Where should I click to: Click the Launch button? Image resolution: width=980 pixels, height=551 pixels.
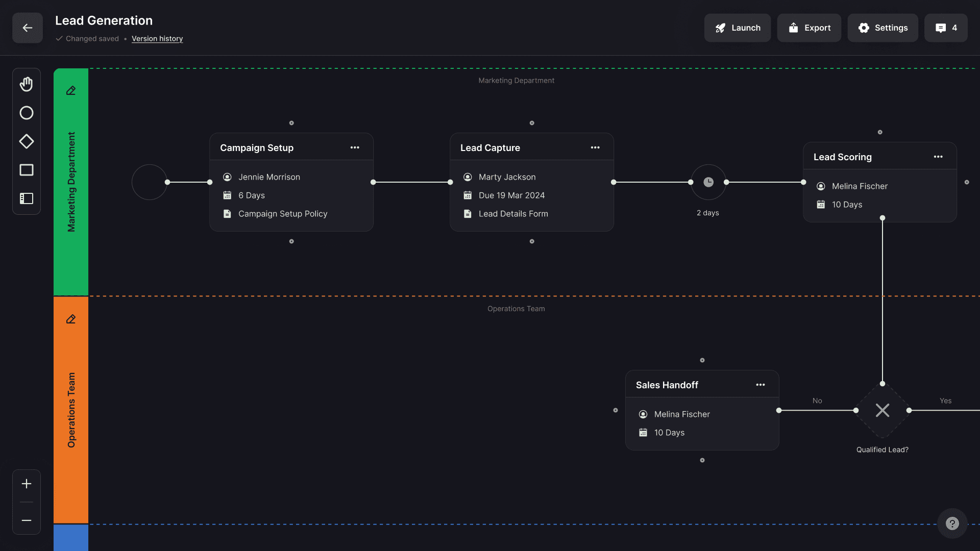click(738, 28)
